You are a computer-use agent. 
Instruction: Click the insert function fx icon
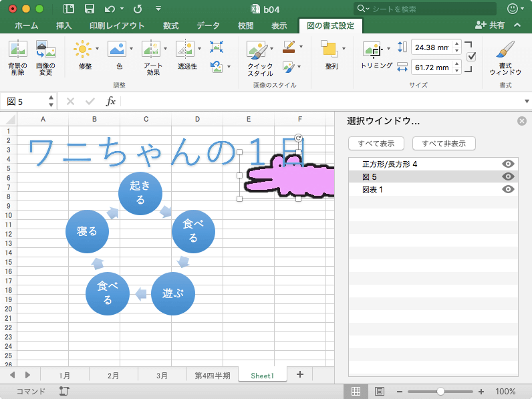point(110,101)
